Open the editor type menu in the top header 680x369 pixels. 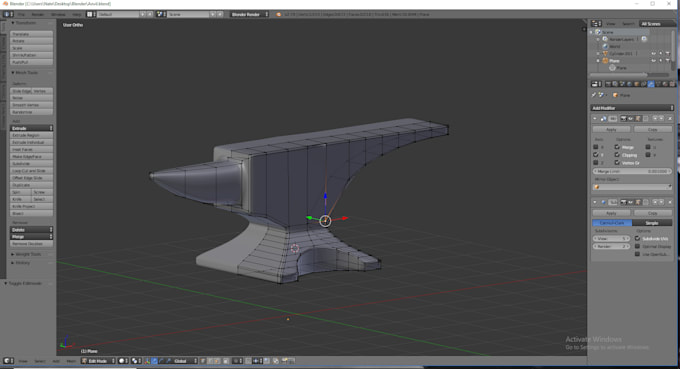(8, 14)
